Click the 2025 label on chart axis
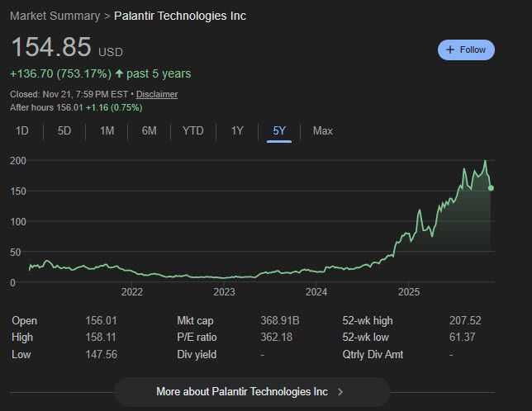Viewport: 532px width, 411px height. tap(409, 291)
